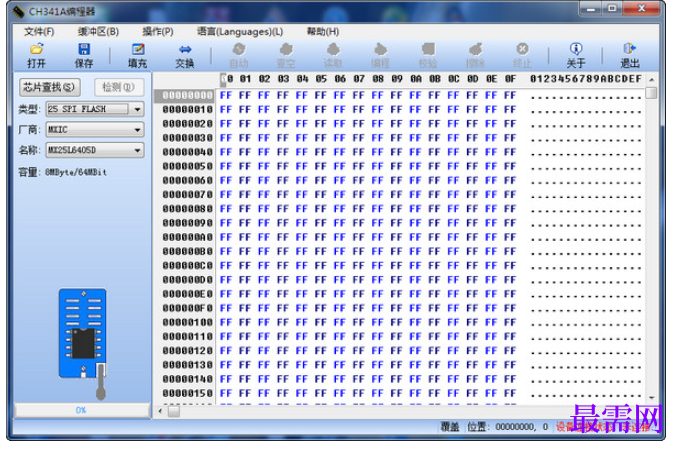Click first FF byte in row 00000000
This screenshot has height=450, width=682.
[226, 95]
